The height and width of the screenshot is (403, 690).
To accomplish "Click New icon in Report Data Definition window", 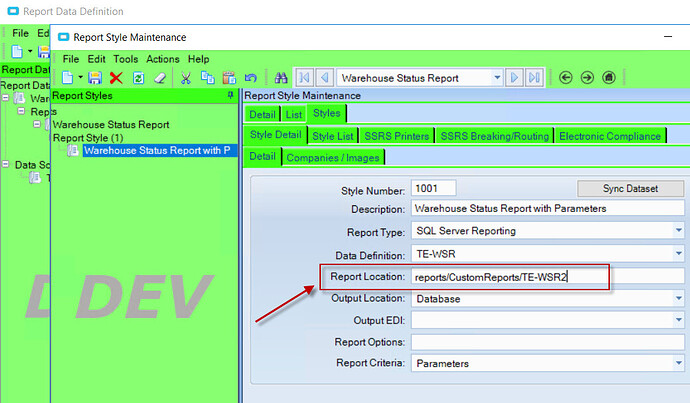I will click(17, 51).
